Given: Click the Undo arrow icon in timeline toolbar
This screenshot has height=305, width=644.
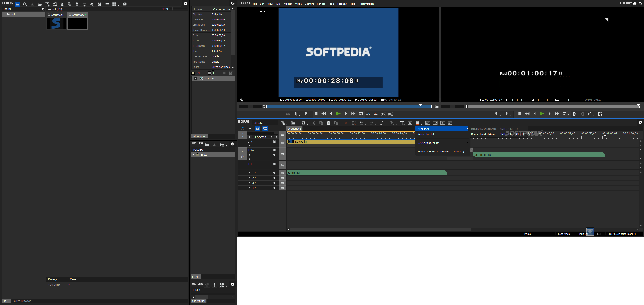Looking at the screenshot, I should [x=361, y=123].
